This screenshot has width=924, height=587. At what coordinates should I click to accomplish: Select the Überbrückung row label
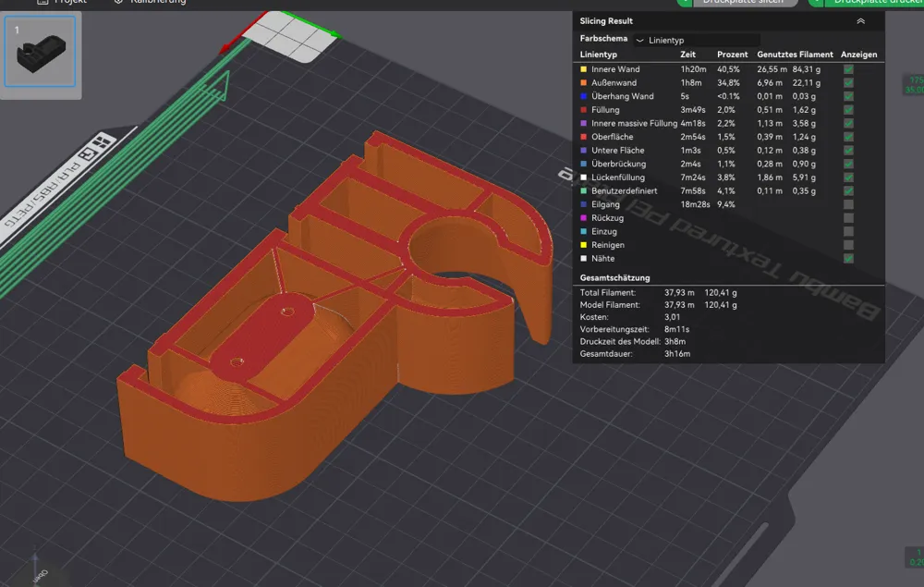tap(619, 164)
